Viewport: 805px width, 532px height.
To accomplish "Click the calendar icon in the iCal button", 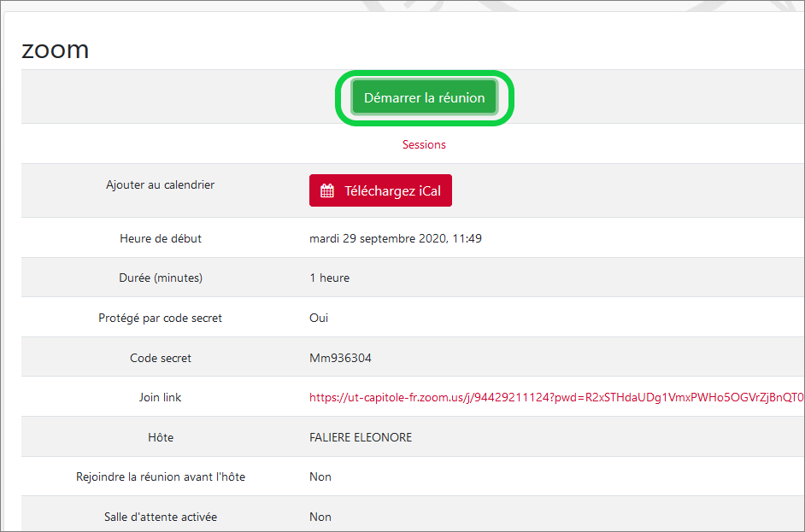I will [x=327, y=190].
